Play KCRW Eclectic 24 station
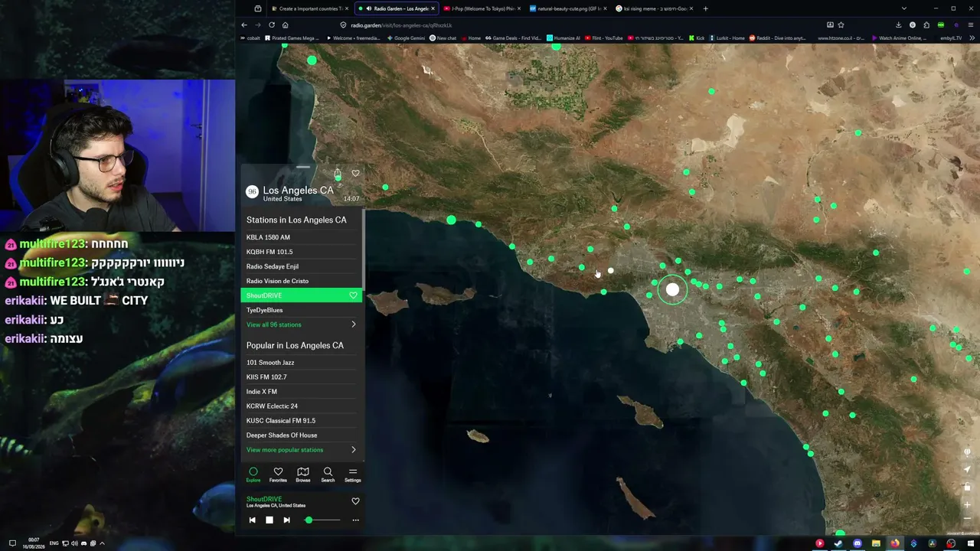The image size is (980, 551). (302, 406)
